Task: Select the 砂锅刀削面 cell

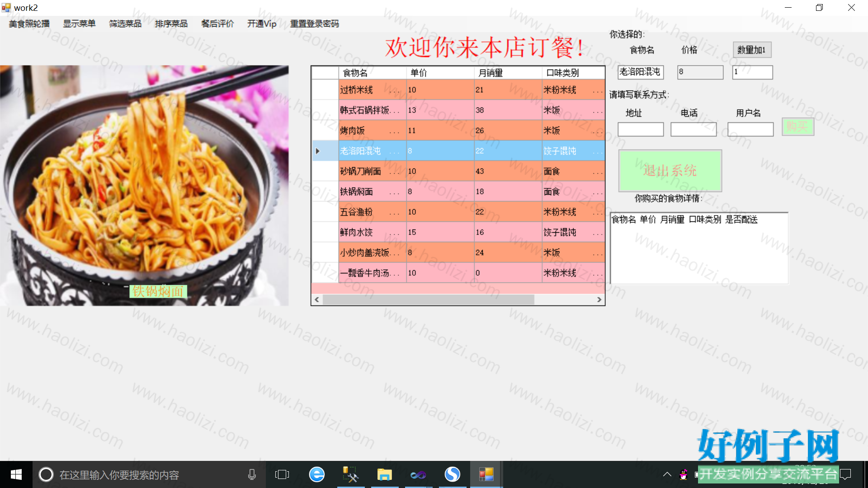Action: pyautogui.click(x=373, y=171)
